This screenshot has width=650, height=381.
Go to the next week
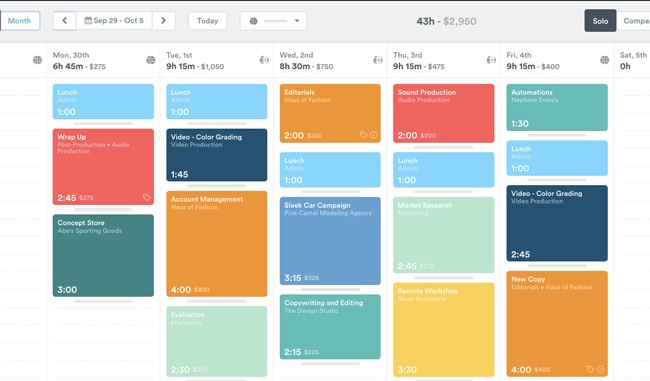[x=163, y=21]
